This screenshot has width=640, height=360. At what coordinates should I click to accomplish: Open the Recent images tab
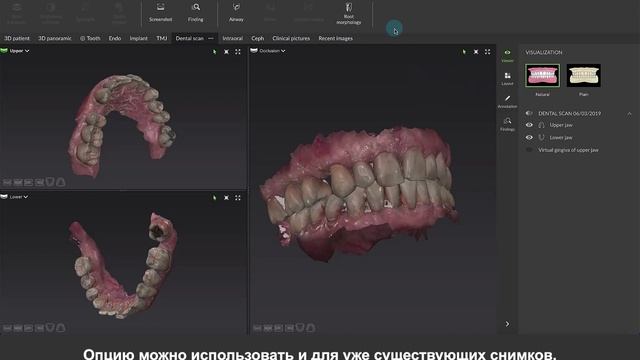click(x=336, y=38)
